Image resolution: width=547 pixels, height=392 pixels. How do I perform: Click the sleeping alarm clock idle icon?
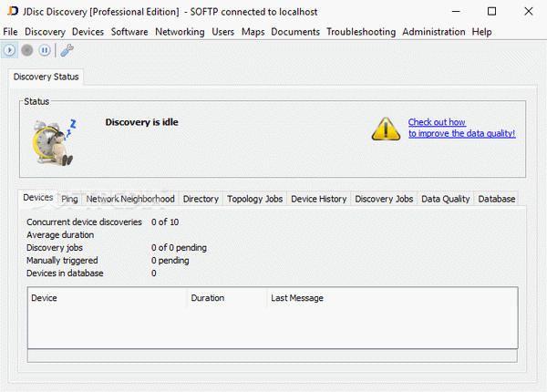54,142
